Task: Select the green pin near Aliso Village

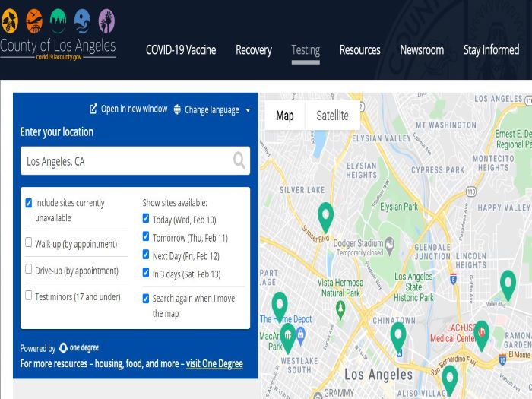Action: (450, 380)
